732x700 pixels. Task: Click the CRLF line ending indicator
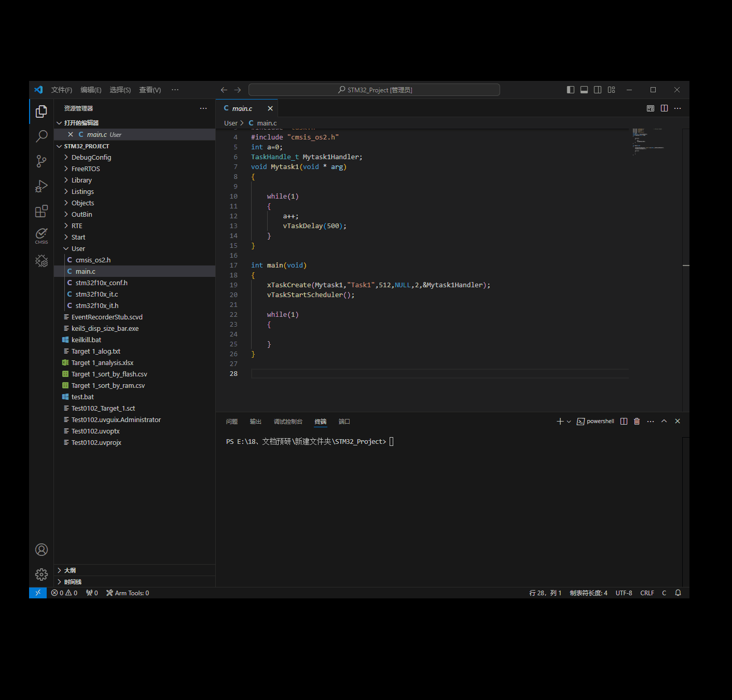(647, 593)
